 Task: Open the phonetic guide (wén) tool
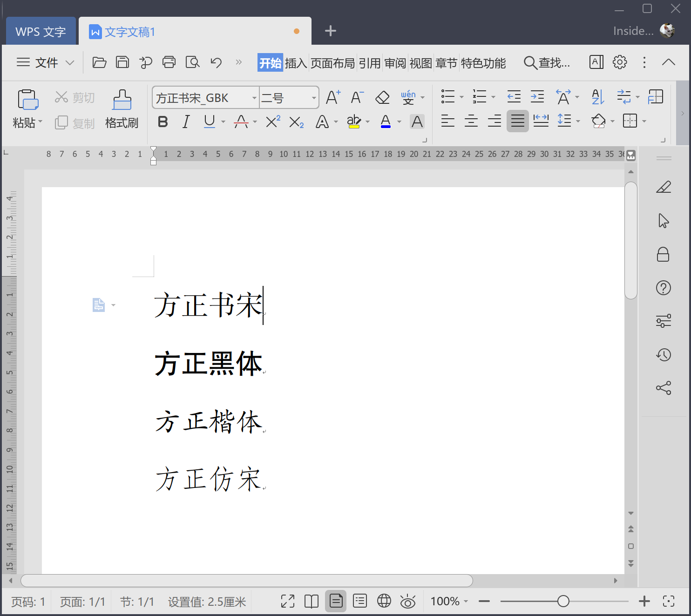coord(408,98)
